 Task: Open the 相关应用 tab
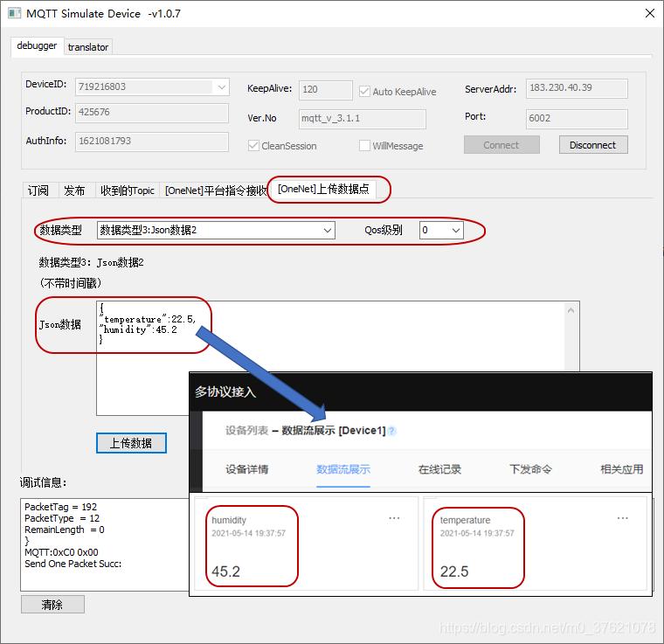click(622, 469)
